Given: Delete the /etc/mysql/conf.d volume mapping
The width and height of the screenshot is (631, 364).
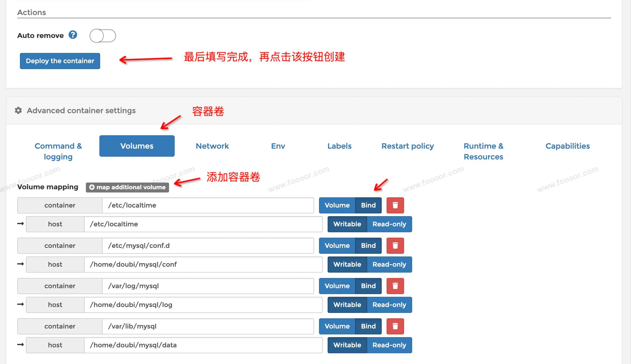Looking at the screenshot, I should pos(395,246).
